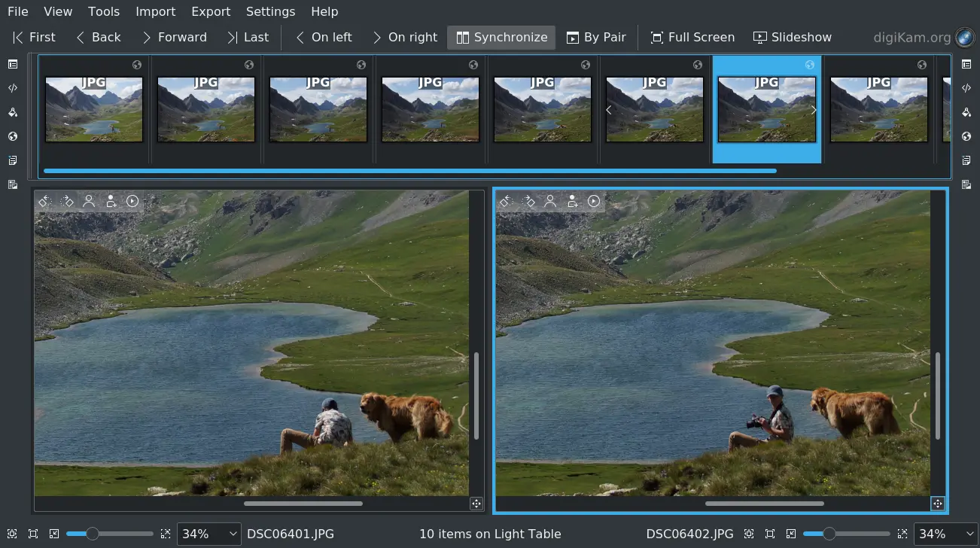Screen dimensions: 980x548
Task: Select the first thumbnail in the filmstrip
Action: pos(94,109)
